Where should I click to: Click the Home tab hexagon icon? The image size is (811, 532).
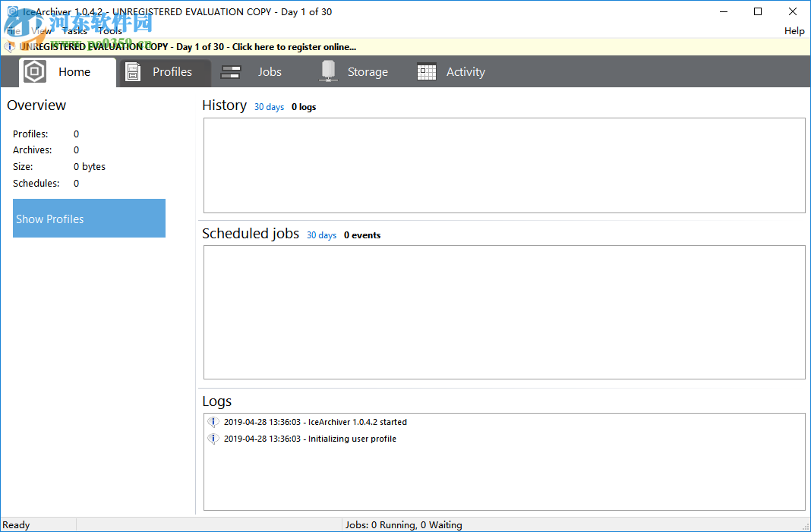pyautogui.click(x=35, y=71)
